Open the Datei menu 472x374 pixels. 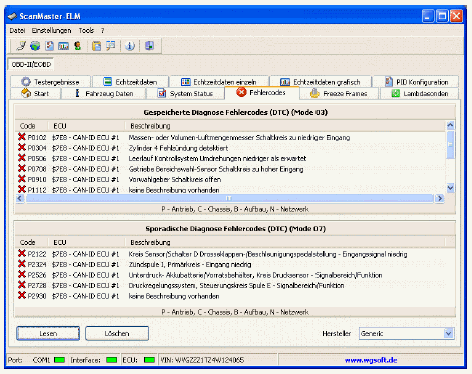[x=17, y=31]
